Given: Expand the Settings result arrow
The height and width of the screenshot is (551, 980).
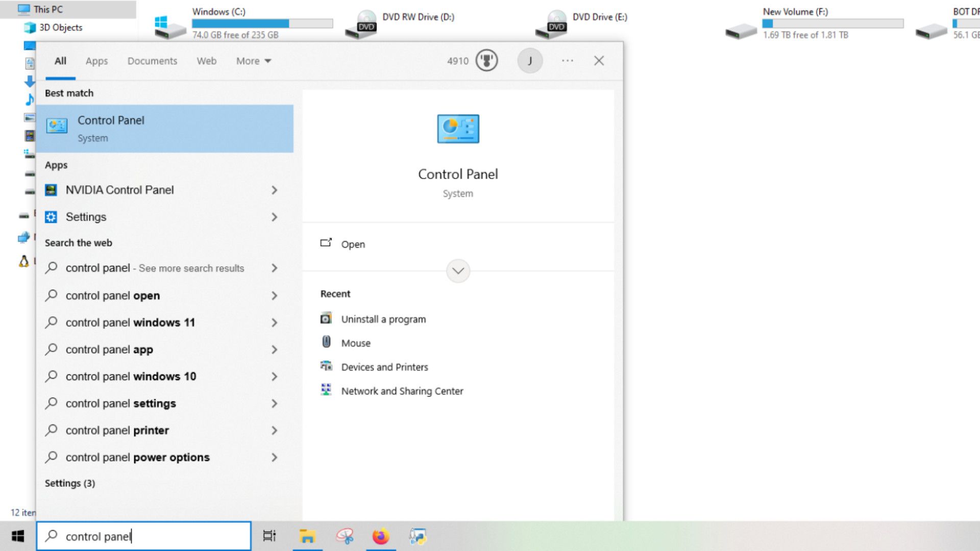Looking at the screenshot, I should [275, 217].
